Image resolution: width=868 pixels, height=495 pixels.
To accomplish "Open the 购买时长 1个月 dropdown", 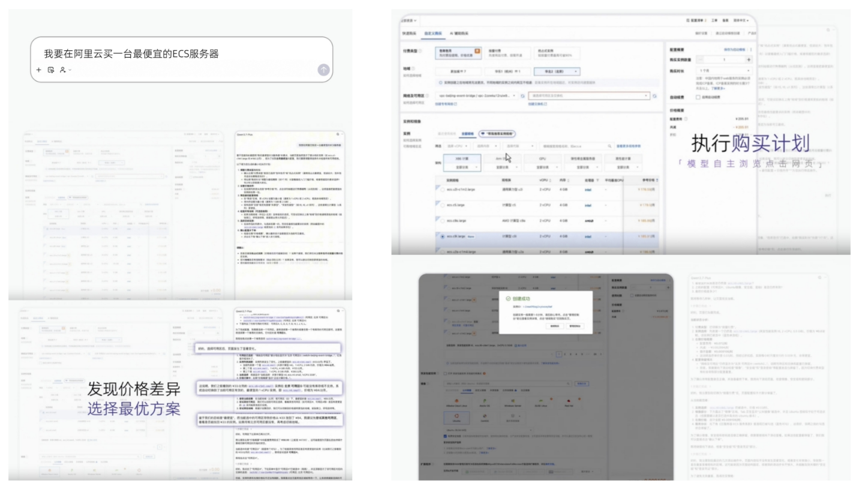I will [723, 71].
